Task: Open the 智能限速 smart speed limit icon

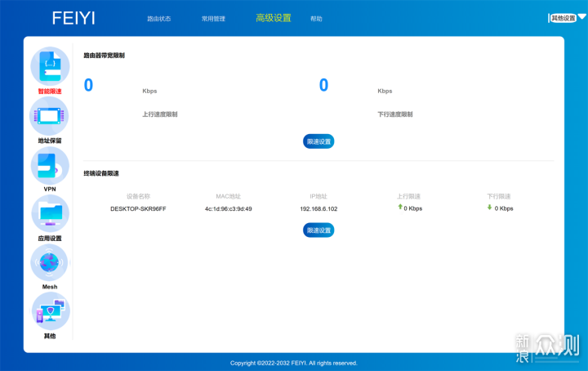Action: click(x=50, y=66)
